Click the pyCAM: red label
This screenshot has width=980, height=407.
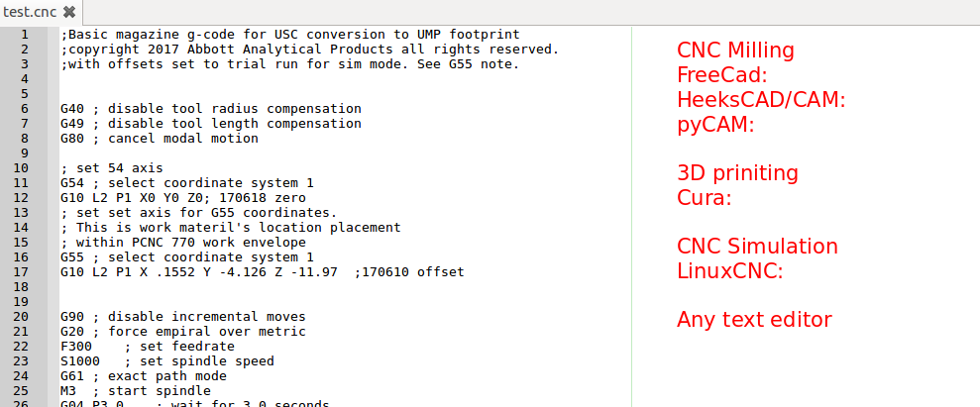(x=715, y=125)
